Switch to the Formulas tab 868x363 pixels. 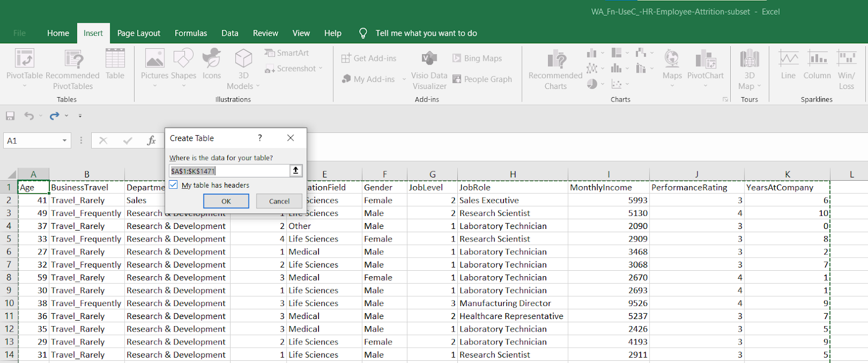pyautogui.click(x=191, y=33)
